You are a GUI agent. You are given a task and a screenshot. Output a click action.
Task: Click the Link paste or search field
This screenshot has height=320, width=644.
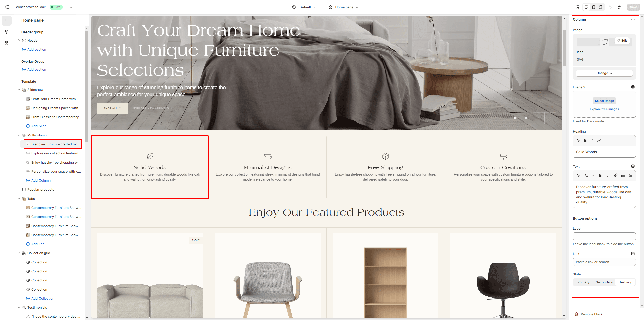(604, 262)
